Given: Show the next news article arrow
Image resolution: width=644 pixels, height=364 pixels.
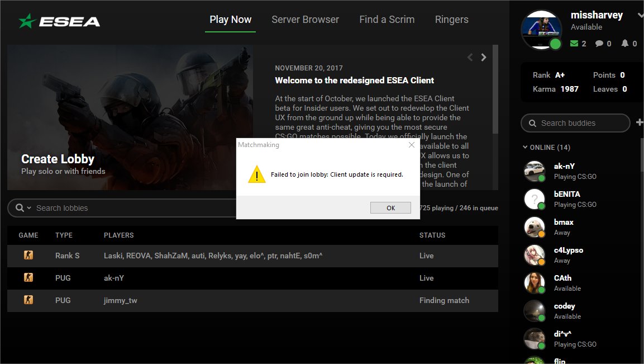Looking at the screenshot, I should [x=484, y=57].
